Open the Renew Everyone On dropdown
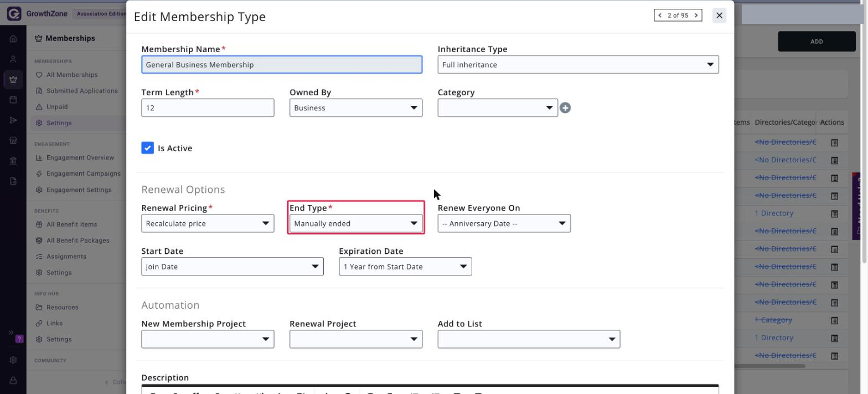 tap(504, 223)
